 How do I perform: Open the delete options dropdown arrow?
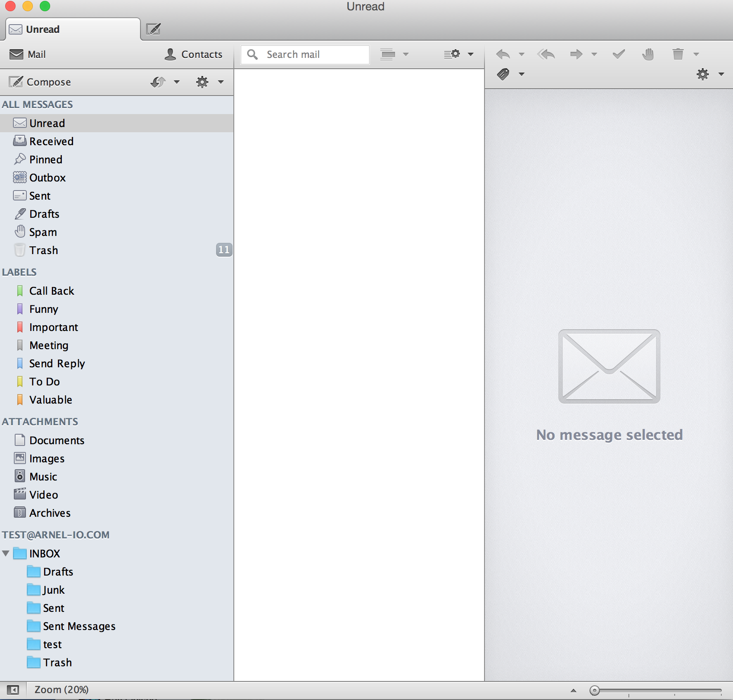coord(696,54)
